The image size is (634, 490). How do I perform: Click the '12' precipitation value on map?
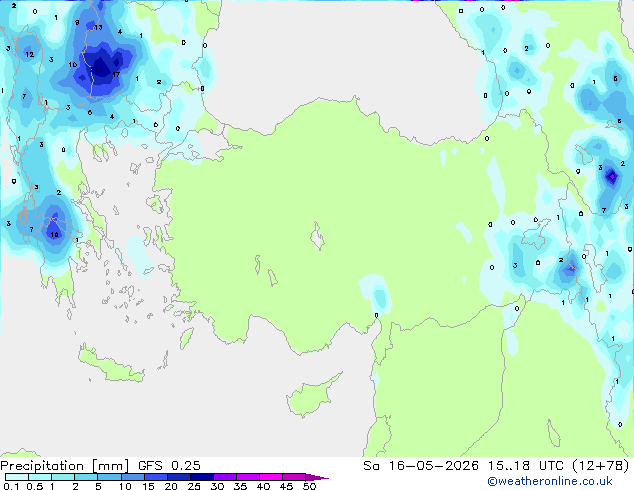[x=30, y=54]
